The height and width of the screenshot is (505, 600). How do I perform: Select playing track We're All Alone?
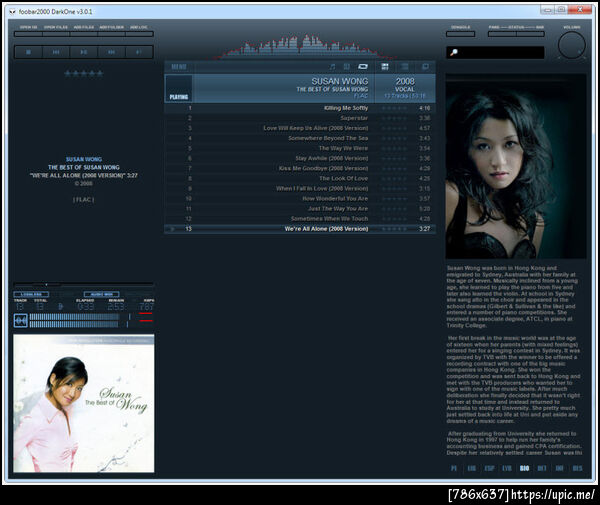click(x=300, y=229)
